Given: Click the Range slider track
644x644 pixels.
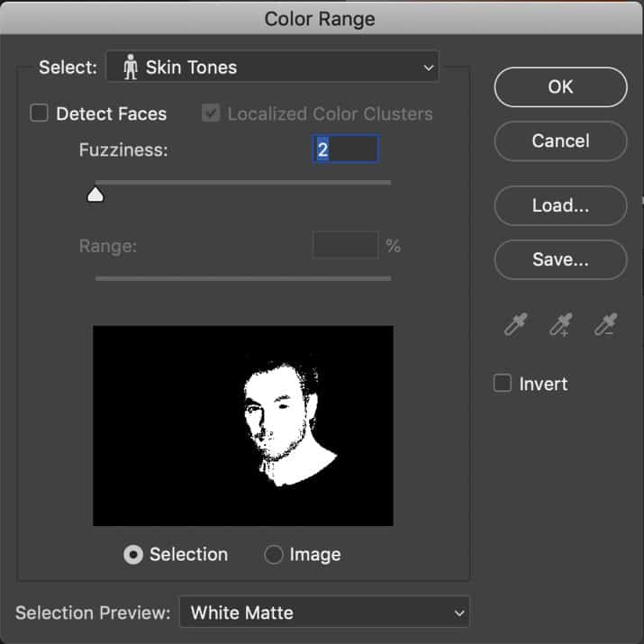Looking at the screenshot, I should (243, 278).
